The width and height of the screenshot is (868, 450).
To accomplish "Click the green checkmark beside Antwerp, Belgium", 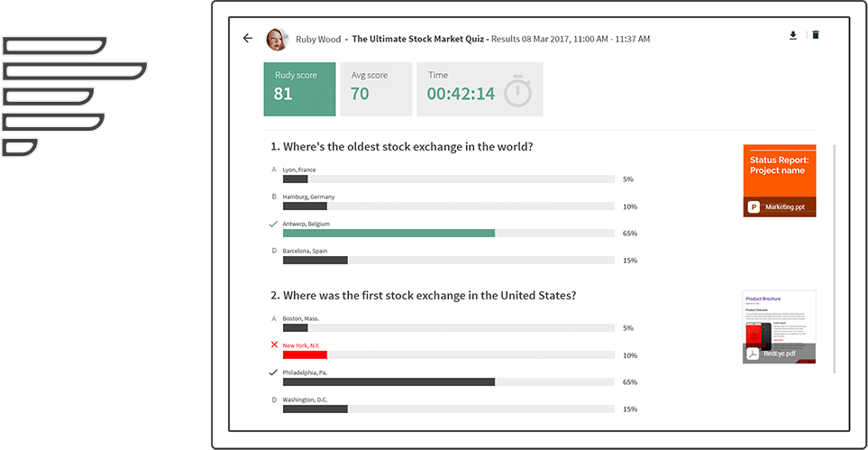I will tap(273, 224).
